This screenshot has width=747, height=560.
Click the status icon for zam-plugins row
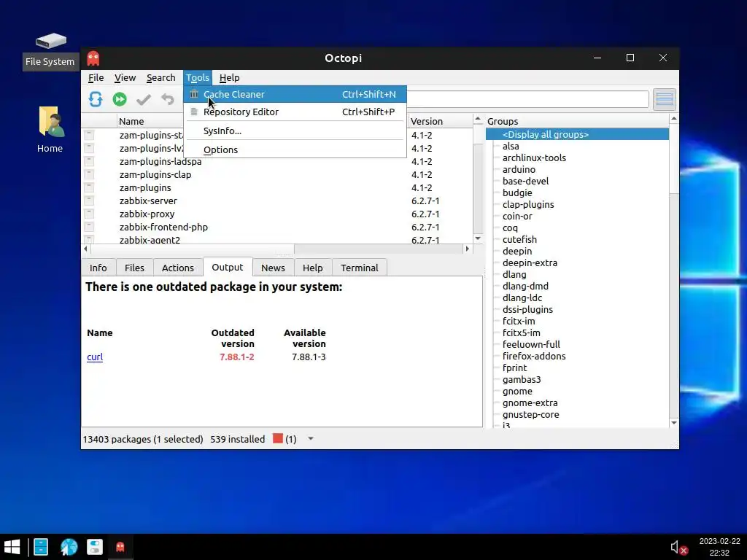pyautogui.click(x=89, y=187)
